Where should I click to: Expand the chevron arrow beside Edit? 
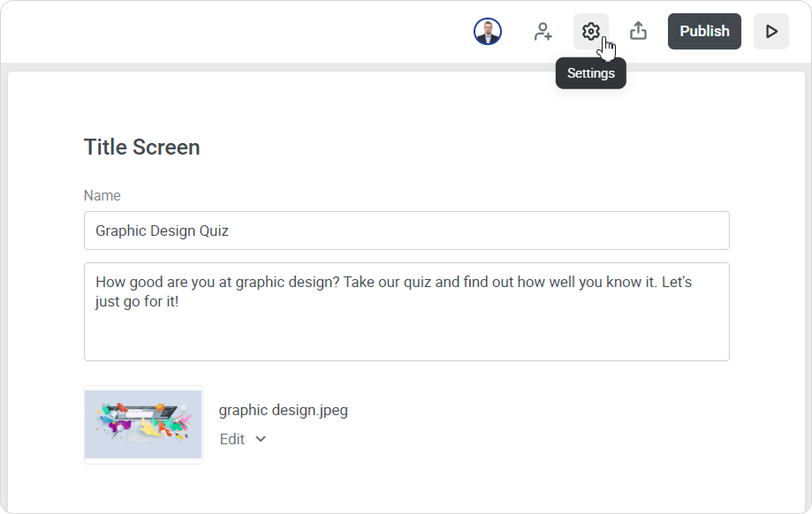tap(261, 439)
